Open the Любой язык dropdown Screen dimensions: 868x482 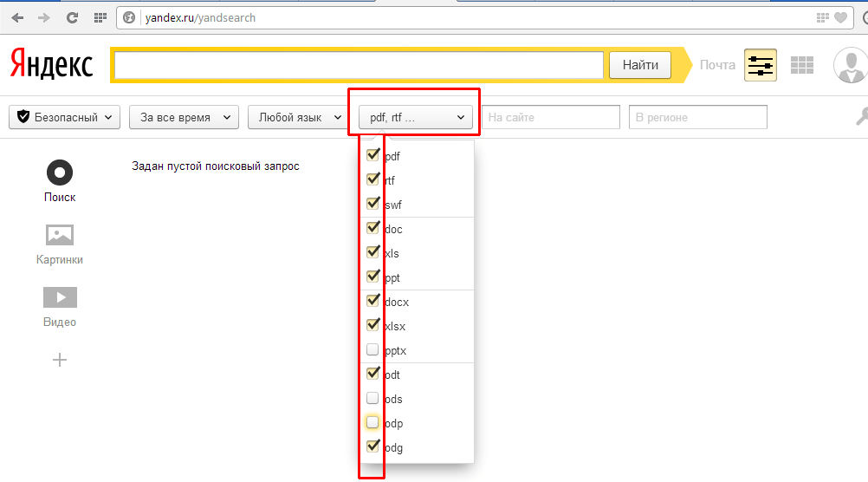point(299,117)
